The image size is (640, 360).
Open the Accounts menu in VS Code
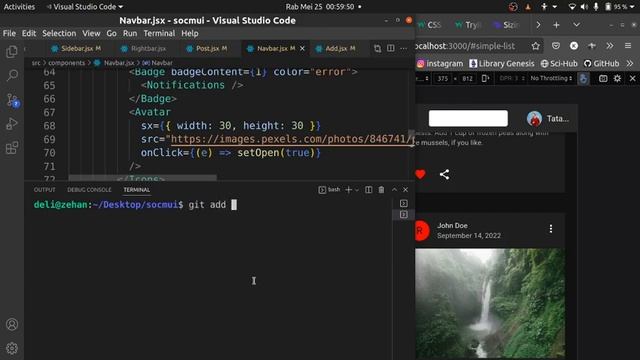coord(12,324)
